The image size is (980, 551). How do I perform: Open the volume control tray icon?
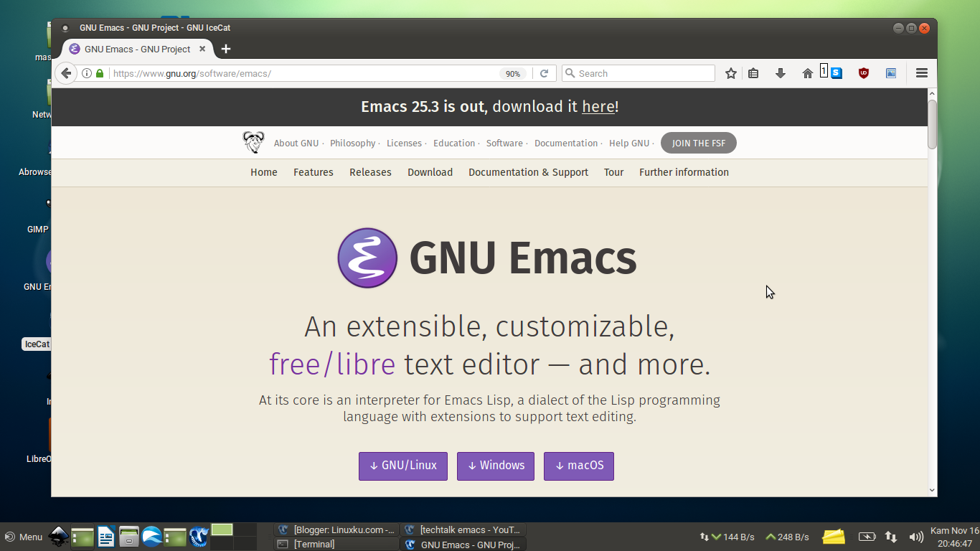(916, 537)
